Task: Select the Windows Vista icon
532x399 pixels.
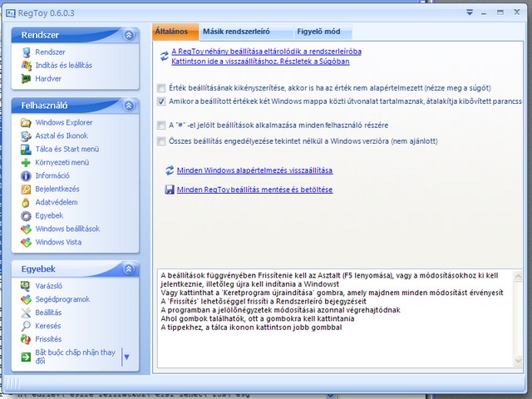Action: (26, 242)
